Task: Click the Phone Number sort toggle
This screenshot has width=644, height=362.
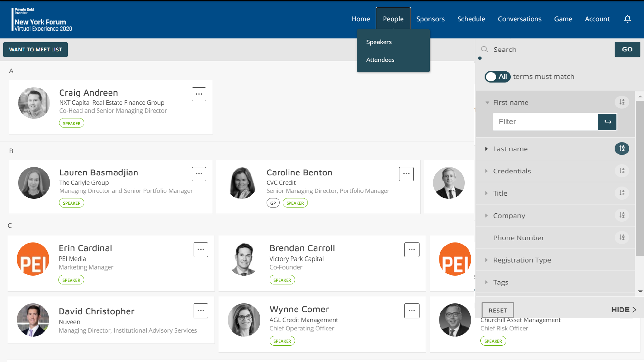Action: point(621,237)
